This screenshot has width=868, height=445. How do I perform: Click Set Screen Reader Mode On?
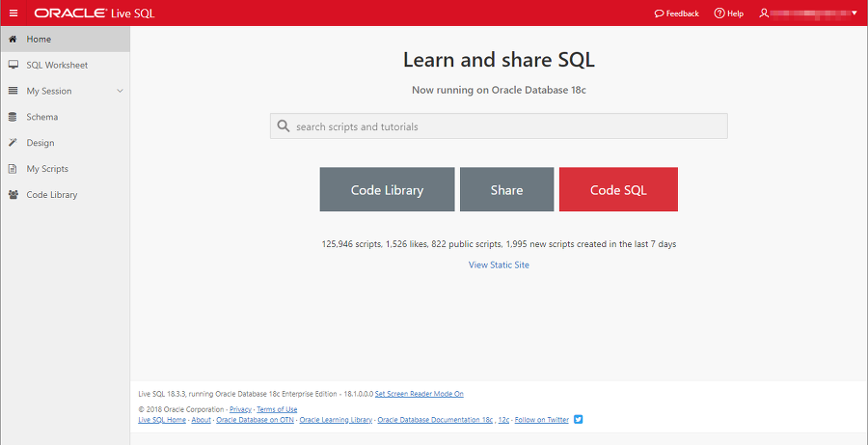pos(420,394)
